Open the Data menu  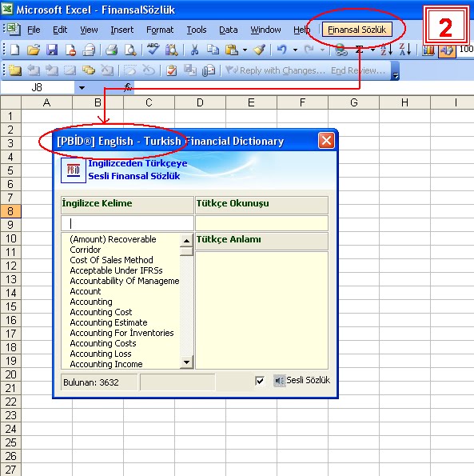pos(229,30)
